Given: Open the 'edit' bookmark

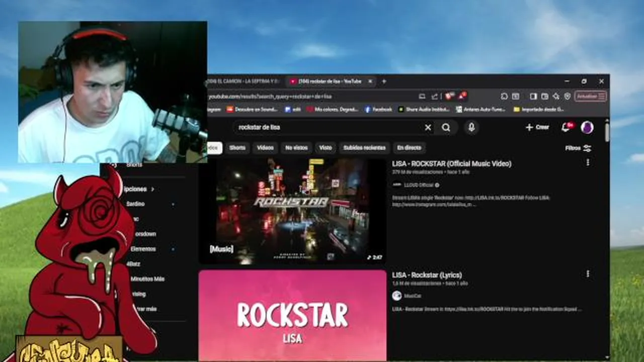Looking at the screenshot, I should [x=293, y=109].
